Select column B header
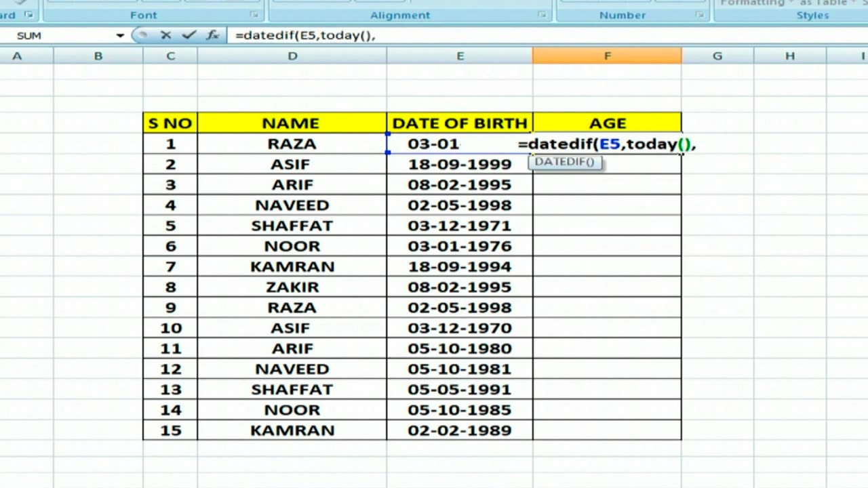This screenshot has width=868, height=488. tap(98, 56)
